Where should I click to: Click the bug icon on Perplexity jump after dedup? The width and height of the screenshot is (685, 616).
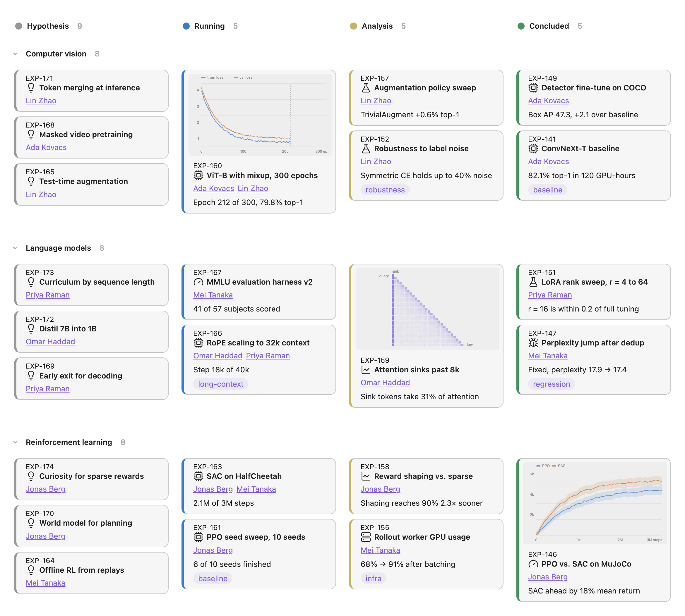pos(533,343)
